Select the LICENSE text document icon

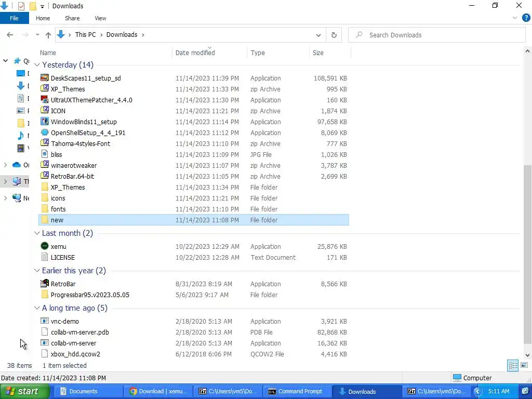pyautogui.click(x=45, y=257)
